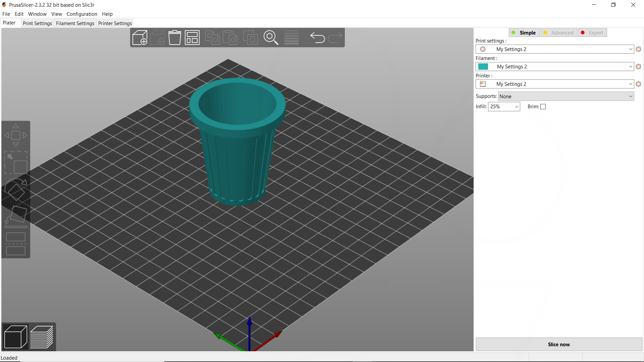
Task: Switch to the Filament Settings tab
Action: [75, 23]
